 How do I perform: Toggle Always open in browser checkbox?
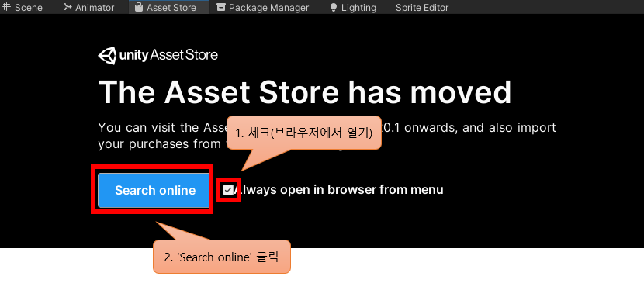[x=227, y=189]
